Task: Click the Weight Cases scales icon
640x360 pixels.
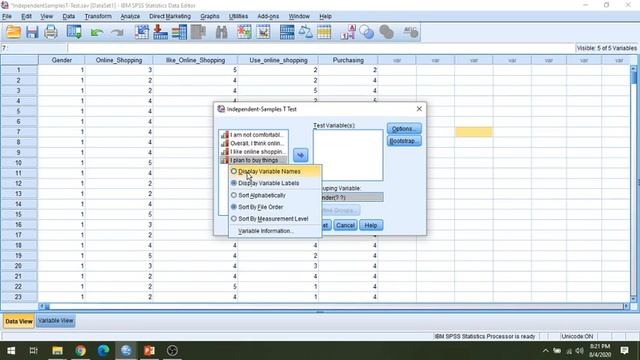Action: 305,32
